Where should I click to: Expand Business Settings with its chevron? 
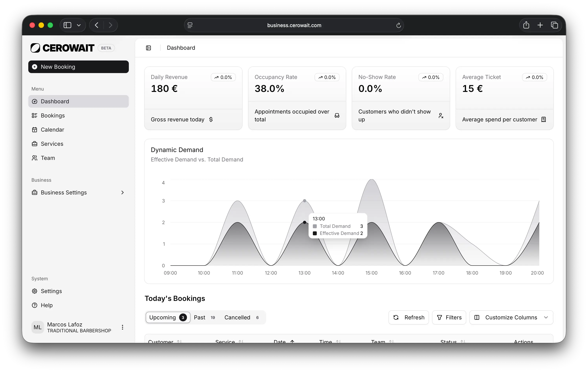122,192
